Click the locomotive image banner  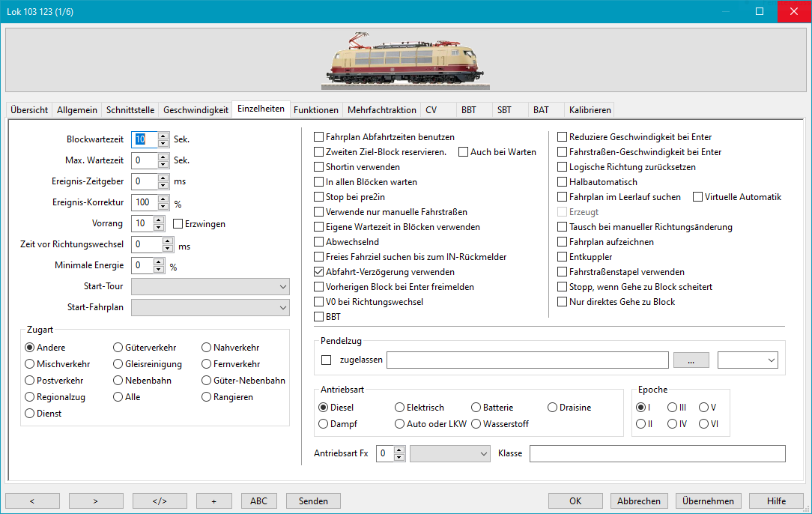pos(405,61)
